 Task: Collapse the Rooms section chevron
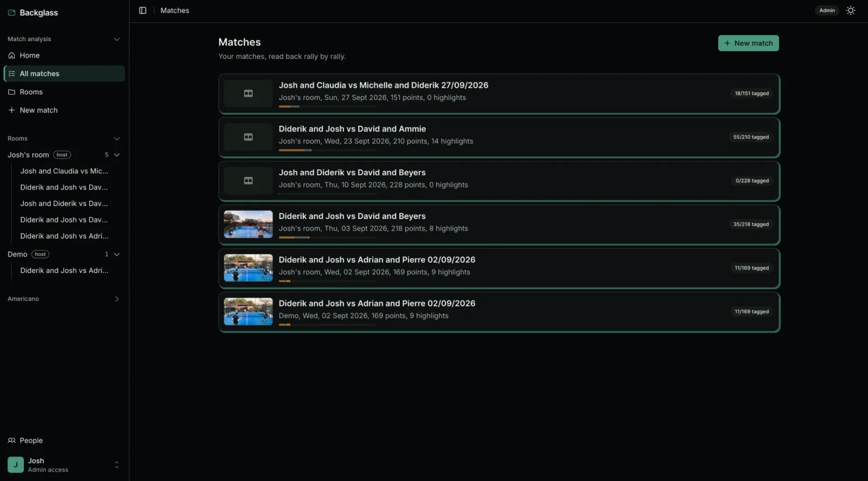click(117, 138)
